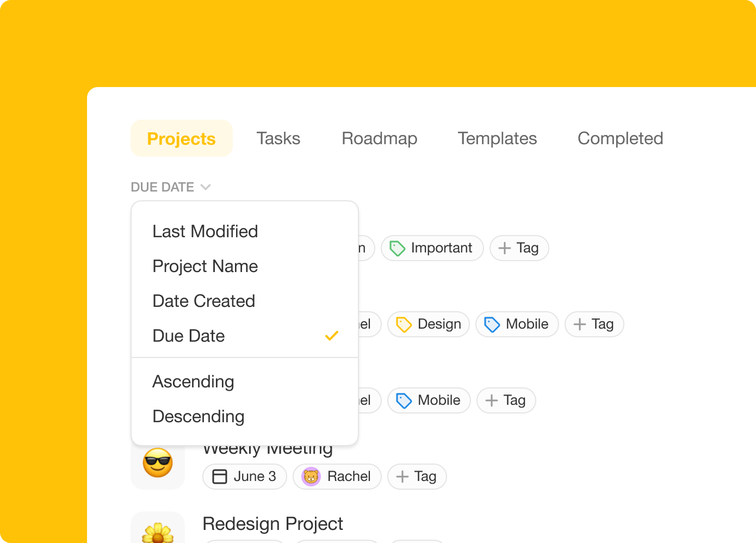The image size is (756, 543).
Task: Open the Completed tab
Action: [620, 138]
